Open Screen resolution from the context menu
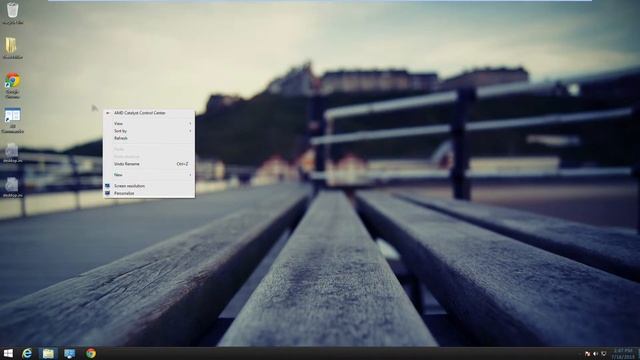 (x=149, y=186)
